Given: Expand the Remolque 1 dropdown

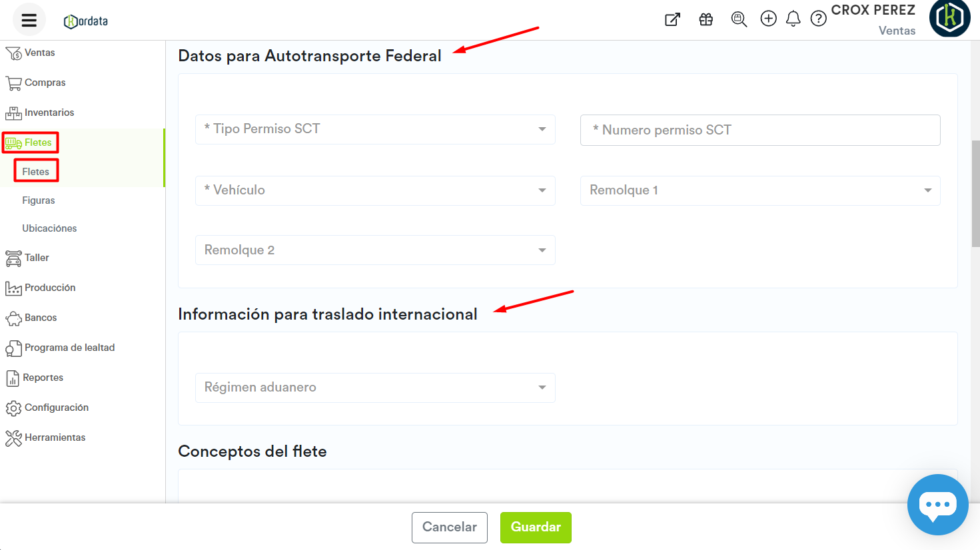Looking at the screenshot, I should click(x=760, y=190).
